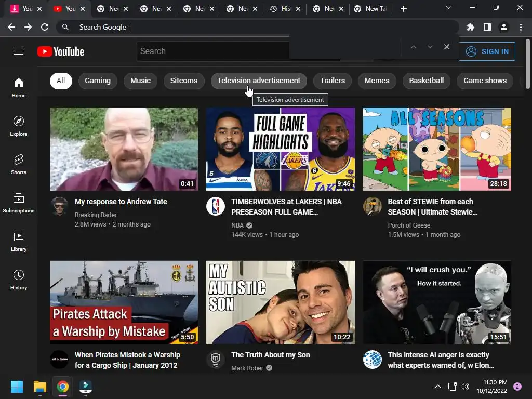Screen dimensions: 532x399
Task: Open the Chrome extensions puzzle icon
Action: (470, 27)
